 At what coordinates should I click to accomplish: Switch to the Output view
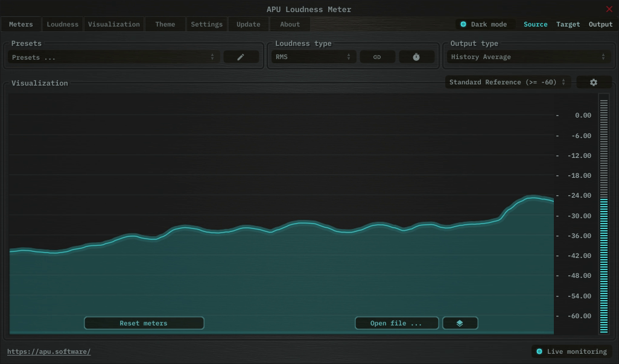coord(600,24)
